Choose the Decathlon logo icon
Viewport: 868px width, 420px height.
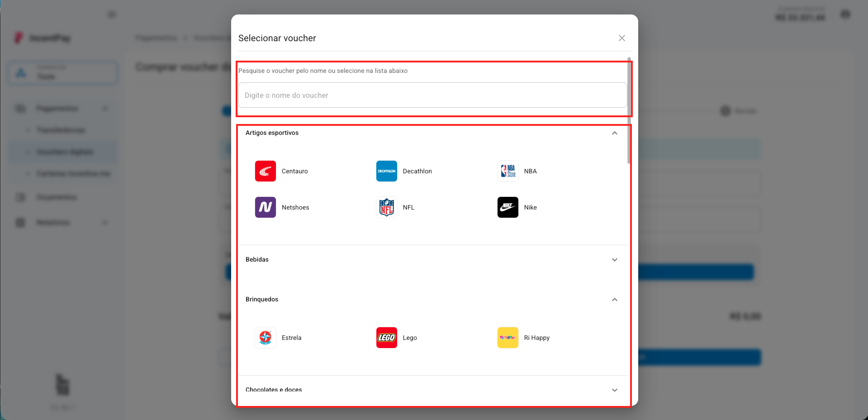click(387, 171)
